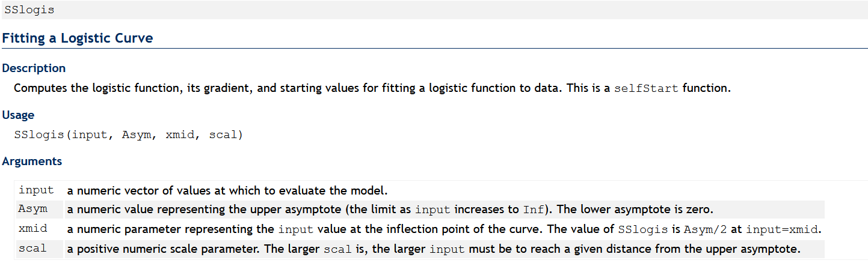Click the Description section heading
868x269 pixels.
[34, 68]
